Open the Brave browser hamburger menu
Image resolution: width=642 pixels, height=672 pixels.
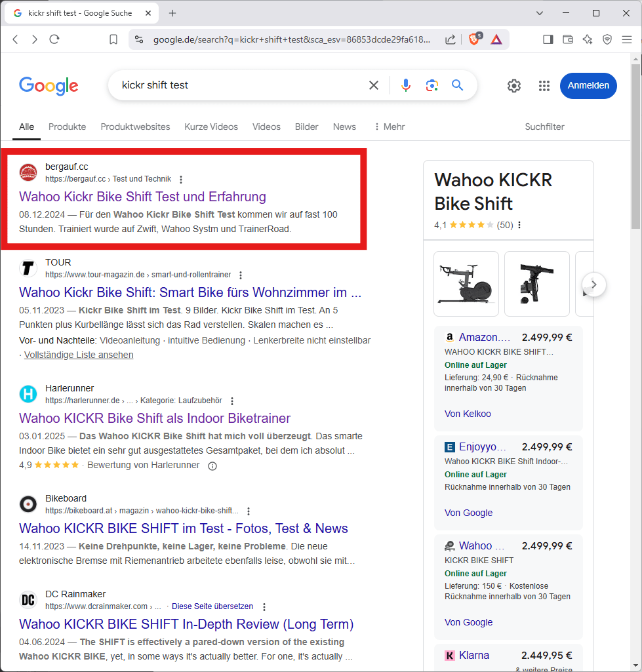pos(627,39)
